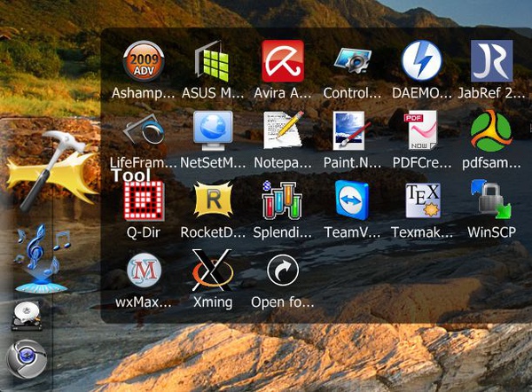The image size is (532, 392).
Task: Click the "DAEMO..." label text
Action: click(x=422, y=92)
